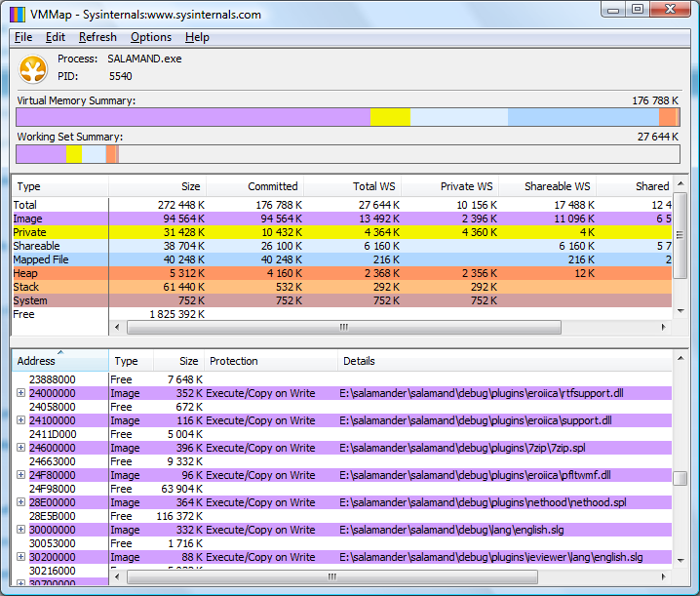Viewport: 700px width, 596px height.
Task: Select the Heap memory type row
Action: 342,273
